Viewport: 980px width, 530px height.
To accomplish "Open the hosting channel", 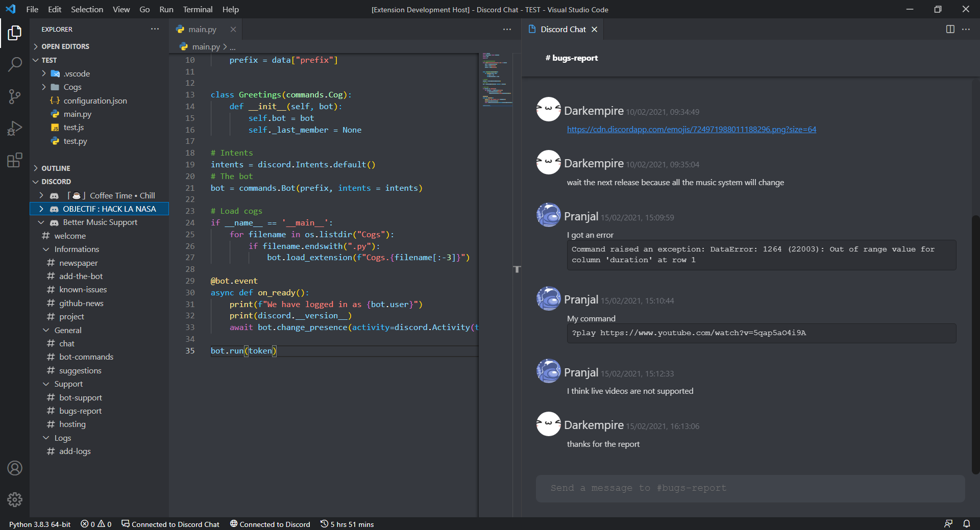I will click(x=72, y=424).
